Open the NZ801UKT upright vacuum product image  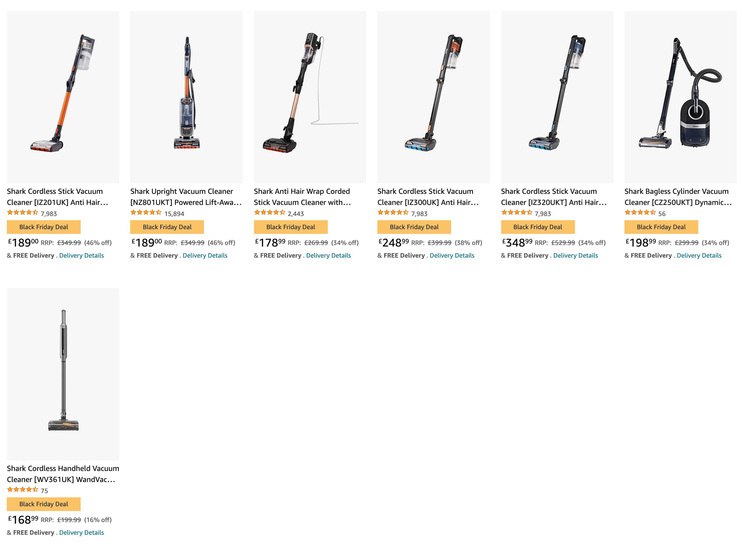tap(186, 97)
